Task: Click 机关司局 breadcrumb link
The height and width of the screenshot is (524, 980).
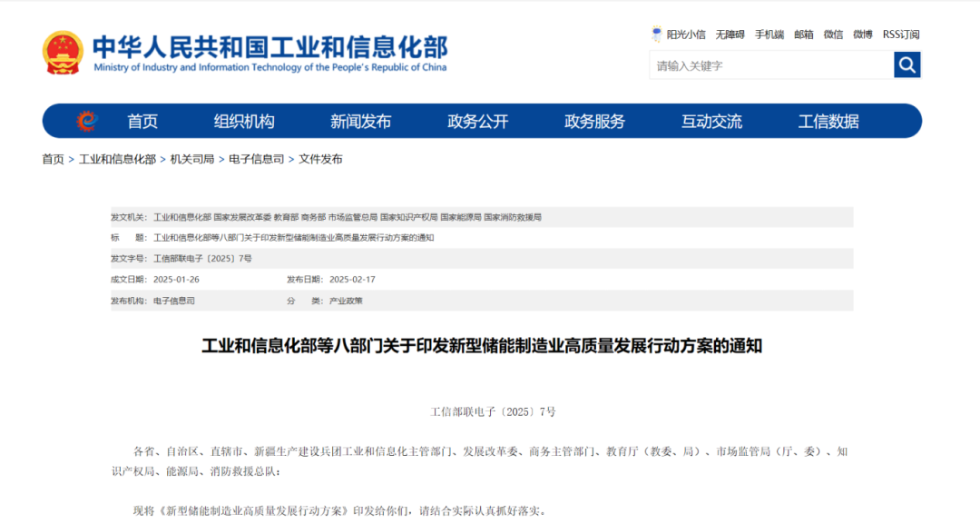Action: pos(192,159)
